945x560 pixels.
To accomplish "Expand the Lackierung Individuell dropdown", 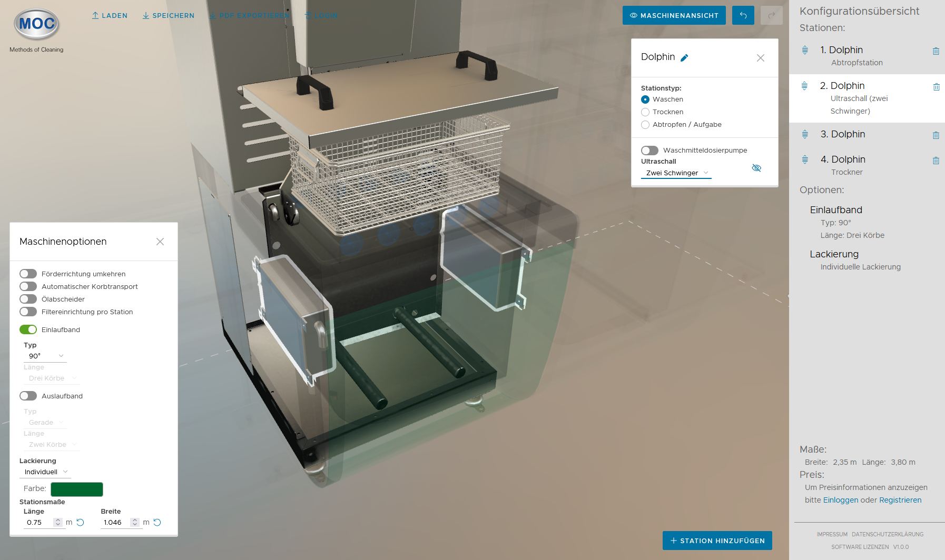I will [46, 472].
